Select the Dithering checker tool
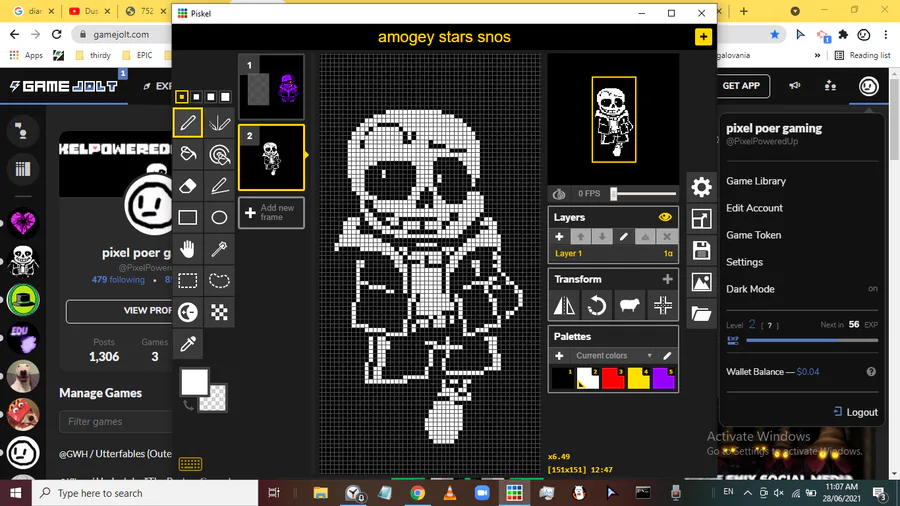 pyautogui.click(x=219, y=312)
